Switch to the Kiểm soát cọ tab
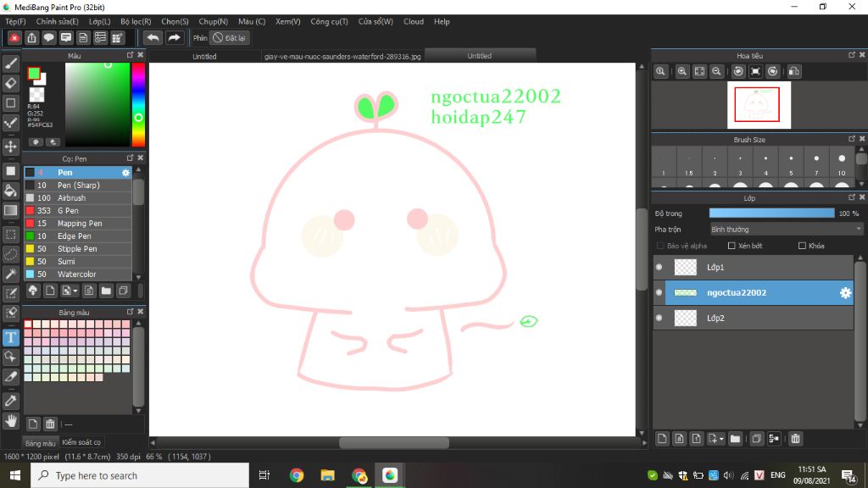This screenshot has height=488, width=868. pyautogui.click(x=81, y=442)
